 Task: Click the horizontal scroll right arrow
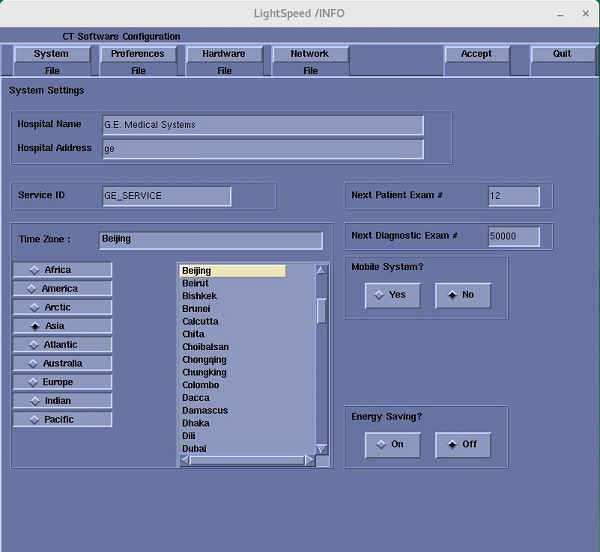pos(309,461)
